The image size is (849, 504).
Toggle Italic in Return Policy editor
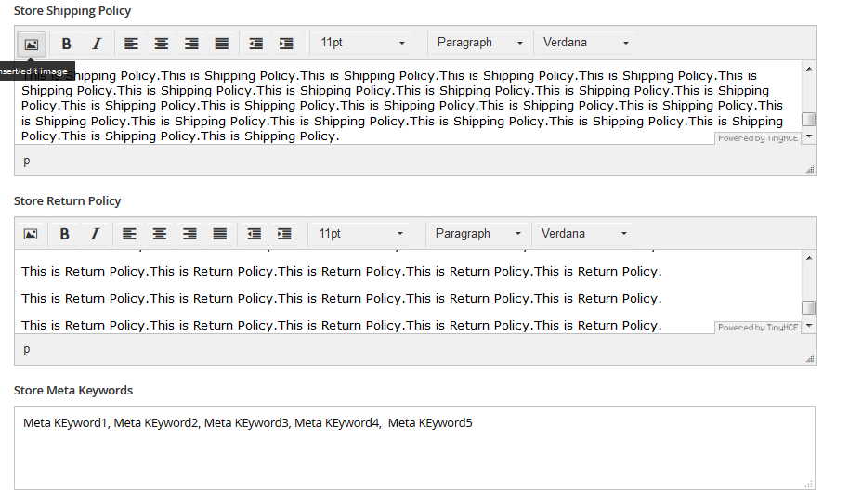[95, 234]
